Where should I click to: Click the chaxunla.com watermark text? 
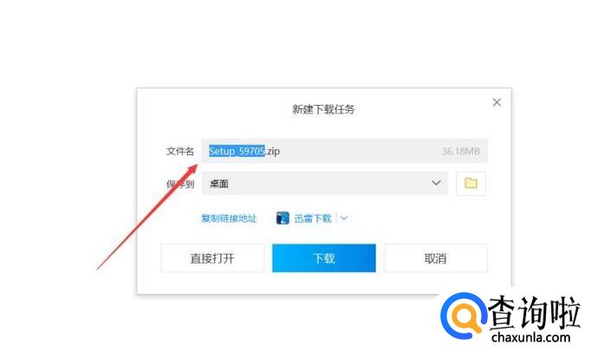pos(530,337)
